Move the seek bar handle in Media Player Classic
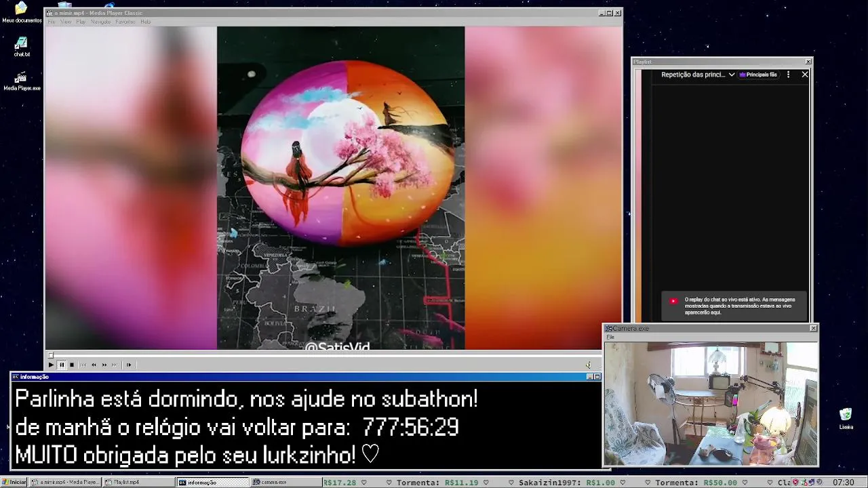Screen dimensions: 868x488 click(x=51, y=355)
